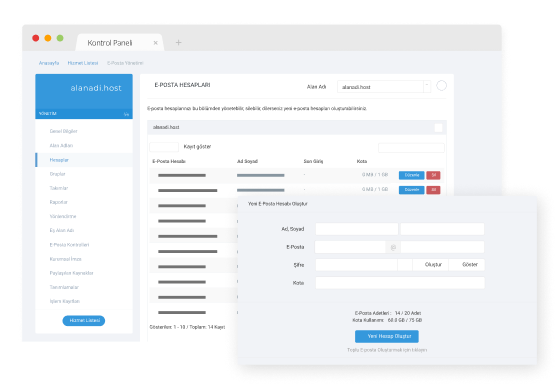Sort by Ad Soyad column
This screenshot has height=387, width=558.
[x=247, y=161]
